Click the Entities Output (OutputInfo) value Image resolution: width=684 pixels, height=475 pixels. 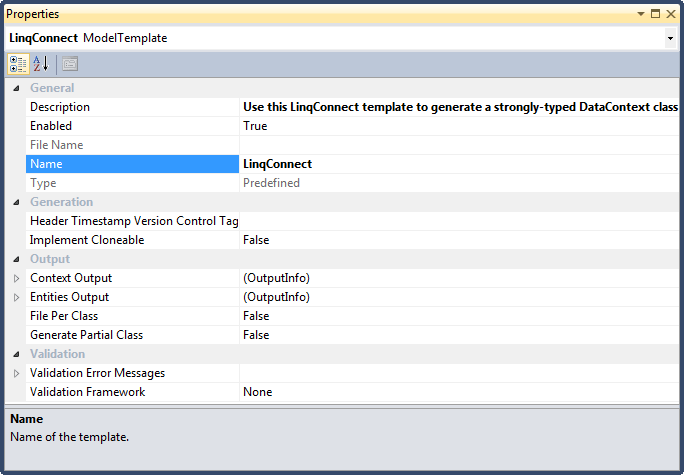(x=277, y=297)
